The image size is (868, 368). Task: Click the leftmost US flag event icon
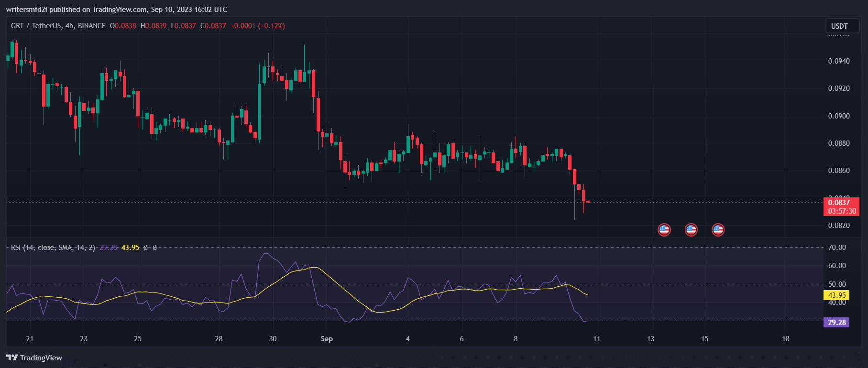click(664, 230)
